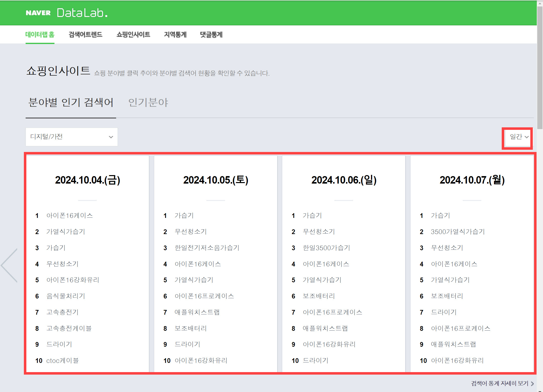Click the NAVER logo
Image resolution: width=543 pixels, height=392 pixels.
pos(38,13)
